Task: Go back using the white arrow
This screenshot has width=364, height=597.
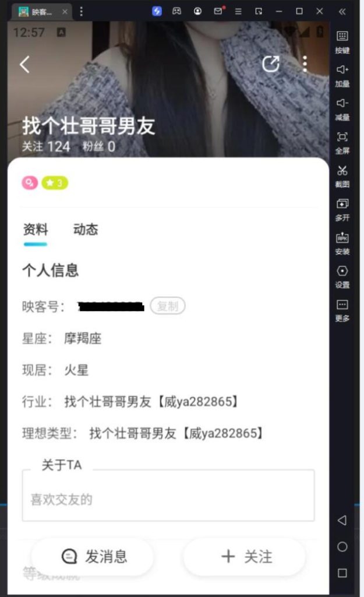Action: (24, 64)
